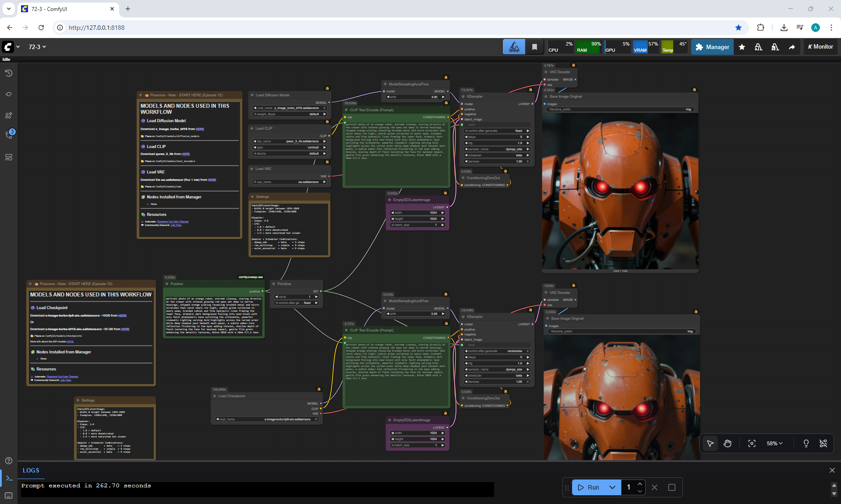Screen dimensions: 841x504
Task: Increase batch count with up stepper arrow
Action: pos(640,484)
